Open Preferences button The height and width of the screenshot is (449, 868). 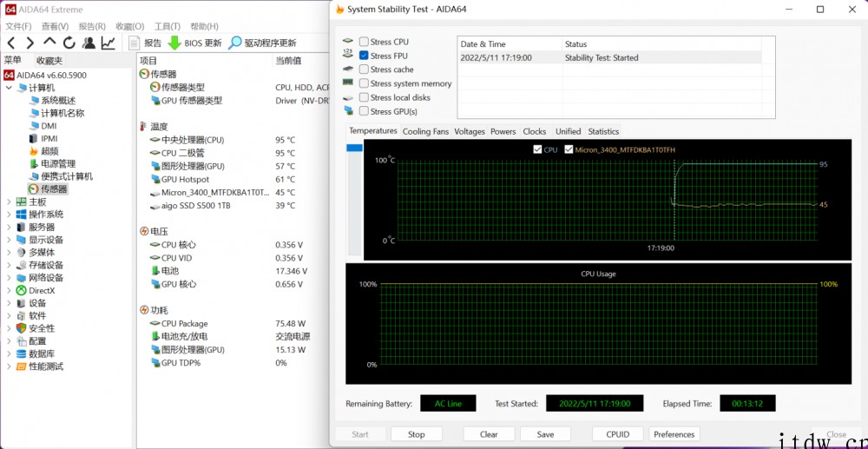(x=674, y=434)
